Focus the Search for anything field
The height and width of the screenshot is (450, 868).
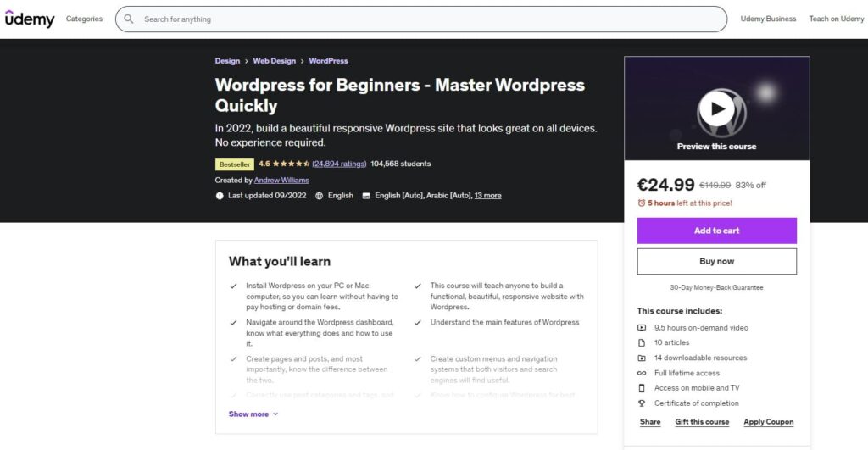[421, 19]
